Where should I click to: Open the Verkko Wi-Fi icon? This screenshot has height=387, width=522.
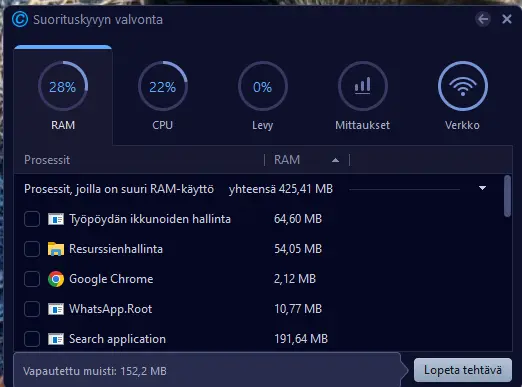click(463, 86)
